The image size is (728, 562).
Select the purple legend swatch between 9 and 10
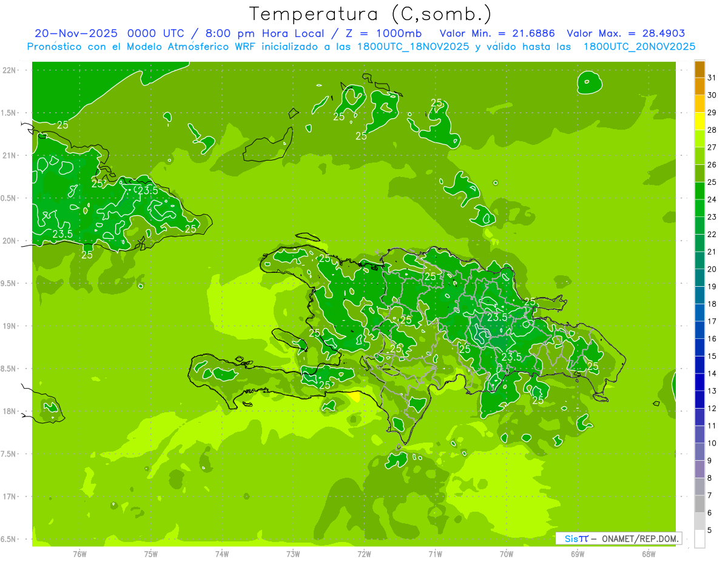click(699, 452)
